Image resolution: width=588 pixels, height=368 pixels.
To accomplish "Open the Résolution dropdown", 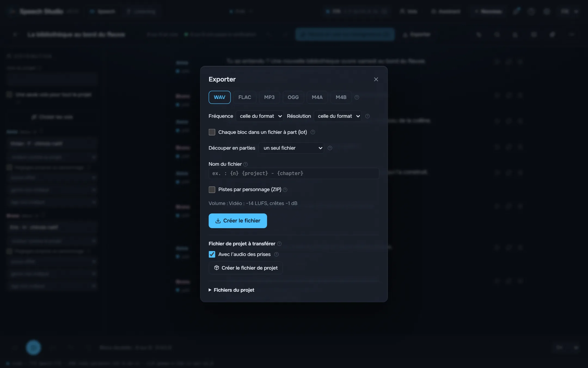I will [x=338, y=116].
